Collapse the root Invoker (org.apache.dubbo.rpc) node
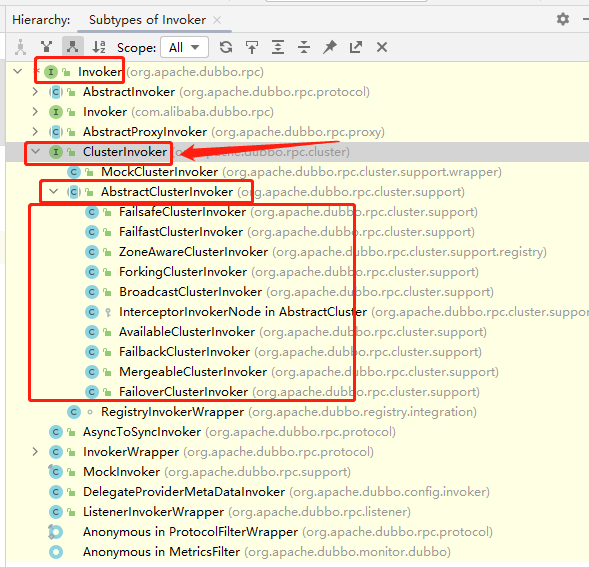Viewport: 589px width, 567px height. (18, 71)
